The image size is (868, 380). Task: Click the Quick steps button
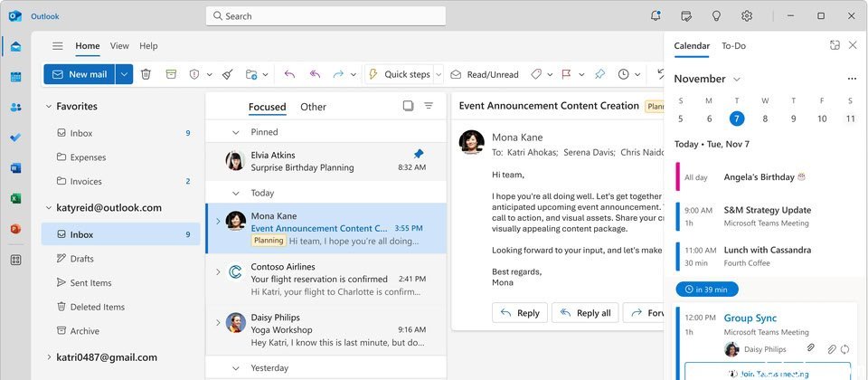(x=399, y=74)
